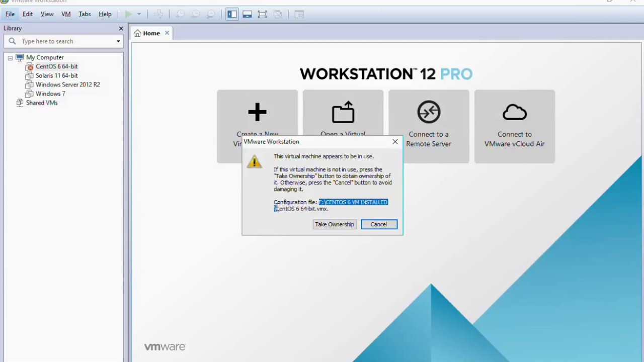Close the Library panel
This screenshot has width=644, height=362.
(121, 29)
